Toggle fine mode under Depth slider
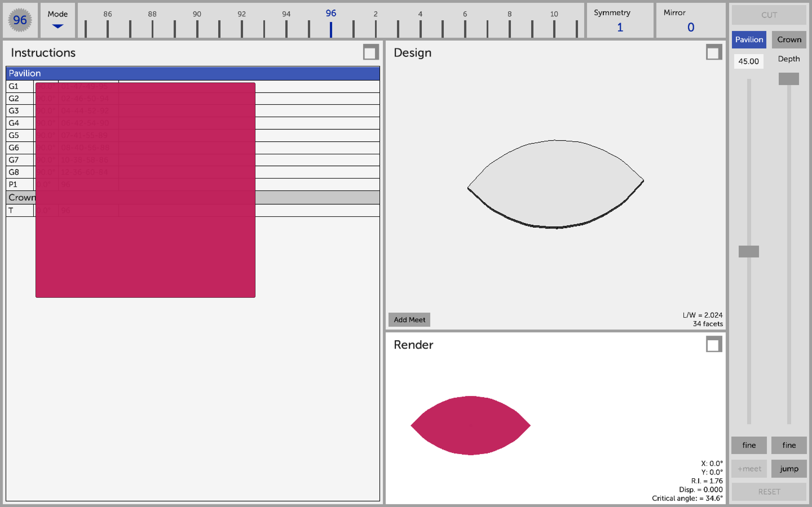 click(789, 445)
